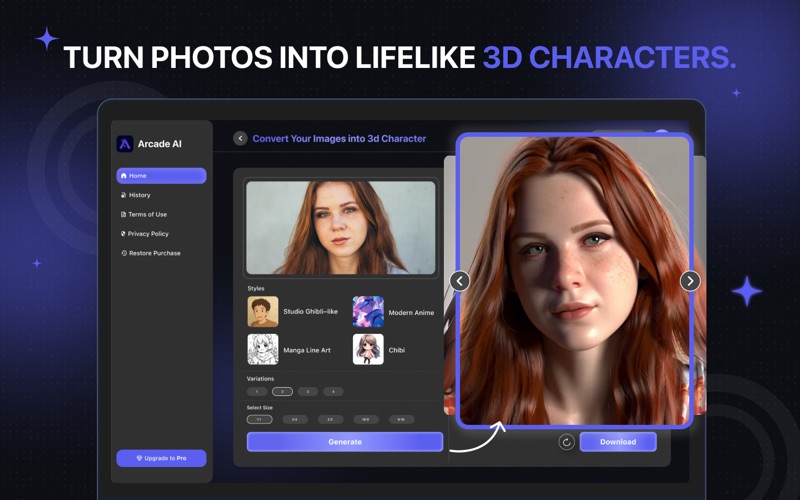Choose the Studio Ghibli-like style thumbnail
Viewport: 800px width, 500px height.
click(x=263, y=311)
